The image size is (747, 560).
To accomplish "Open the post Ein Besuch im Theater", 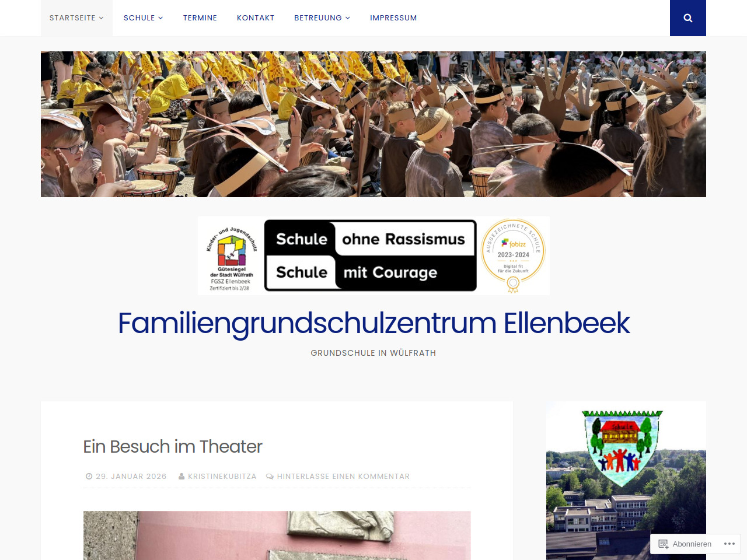I will pos(173,447).
